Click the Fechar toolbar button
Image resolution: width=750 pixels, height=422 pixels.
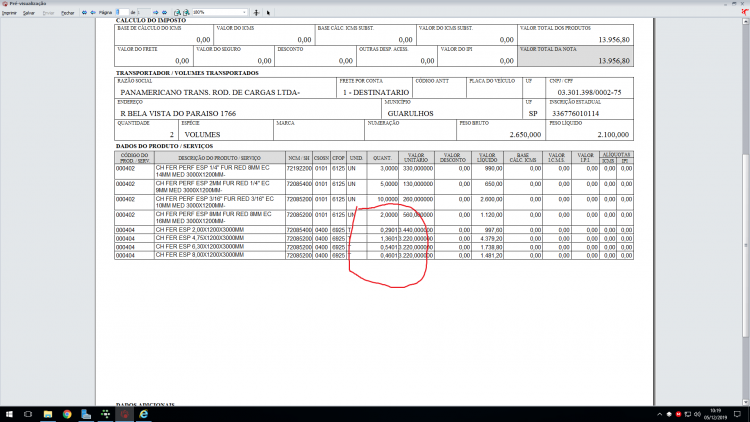[x=67, y=13]
